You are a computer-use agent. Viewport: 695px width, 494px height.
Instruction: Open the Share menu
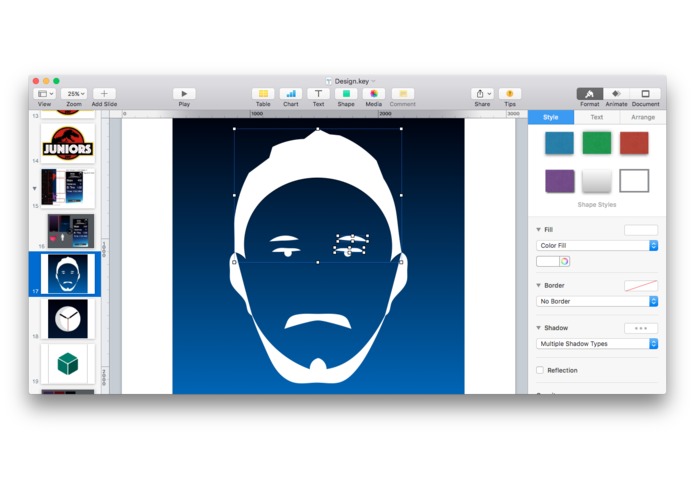[x=482, y=93]
